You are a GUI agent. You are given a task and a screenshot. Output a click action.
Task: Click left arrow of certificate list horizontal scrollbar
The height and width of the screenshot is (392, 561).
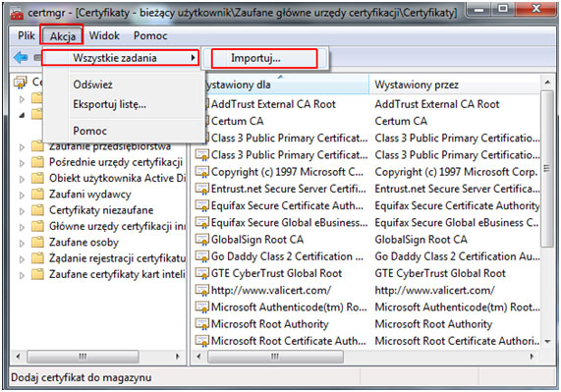click(199, 357)
